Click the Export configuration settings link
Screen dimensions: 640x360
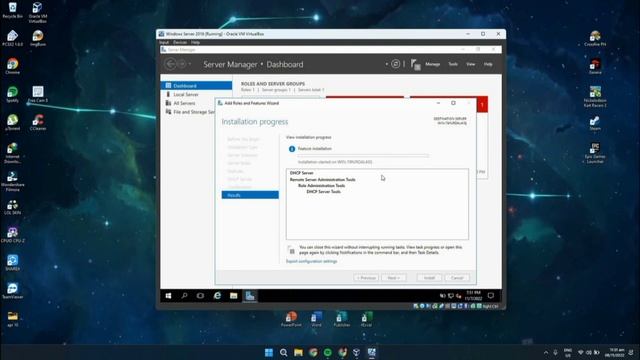click(x=311, y=261)
